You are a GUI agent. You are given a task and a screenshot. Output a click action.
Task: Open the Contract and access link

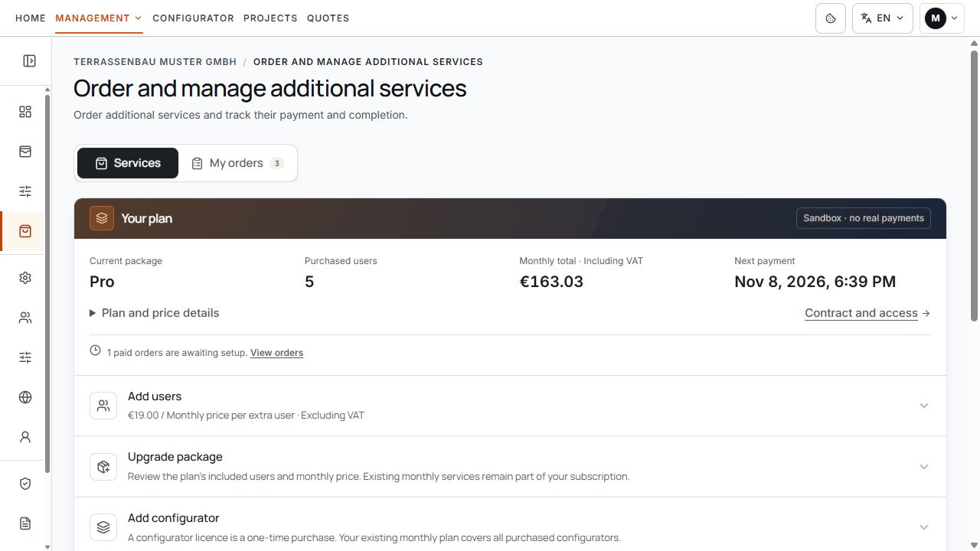(x=867, y=313)
